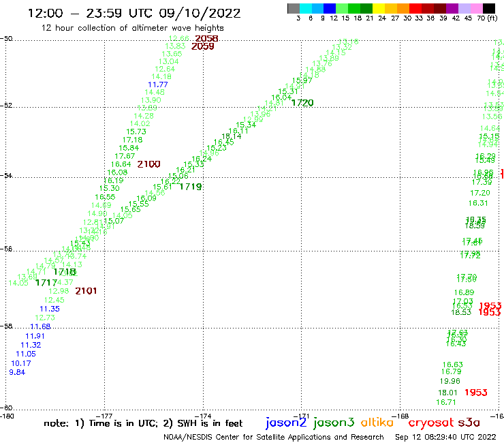Click the '12 hour collection of altimeter wave heights' subtitle
Image resolution: width=504 pixels, height=443 pixels.
(132, 28)
